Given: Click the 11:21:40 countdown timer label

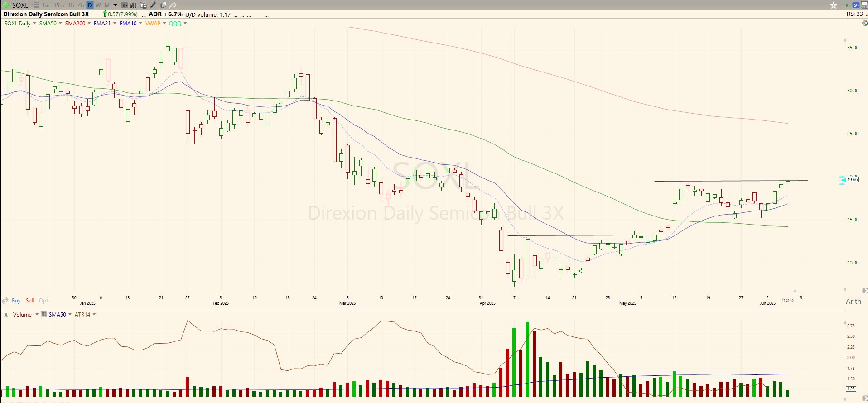Looking at the screenshot, I should [788, 301].
